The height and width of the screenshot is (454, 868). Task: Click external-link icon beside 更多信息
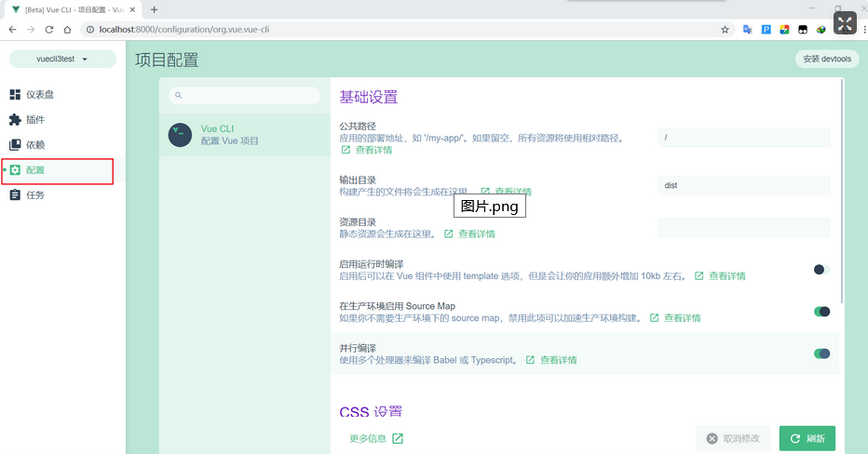click(x=398, y=438)
